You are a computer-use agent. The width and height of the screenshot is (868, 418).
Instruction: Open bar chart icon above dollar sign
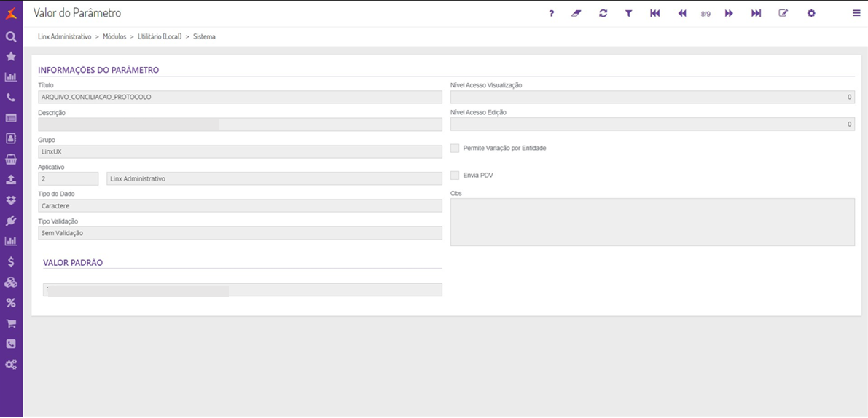[x=10, y=241]
